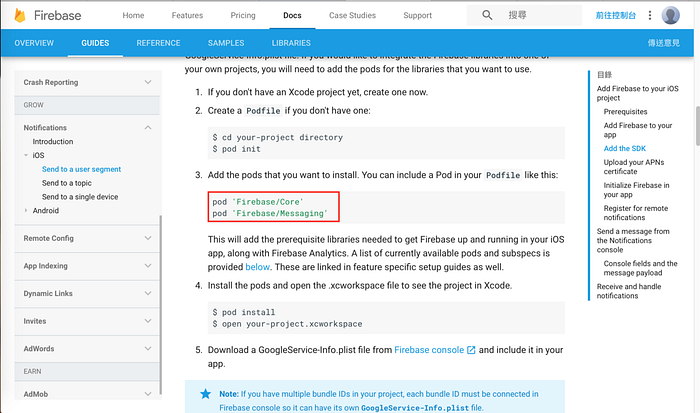Open the Case Studies nav item
Screen dimensions: 700x413
click(353, 15)
